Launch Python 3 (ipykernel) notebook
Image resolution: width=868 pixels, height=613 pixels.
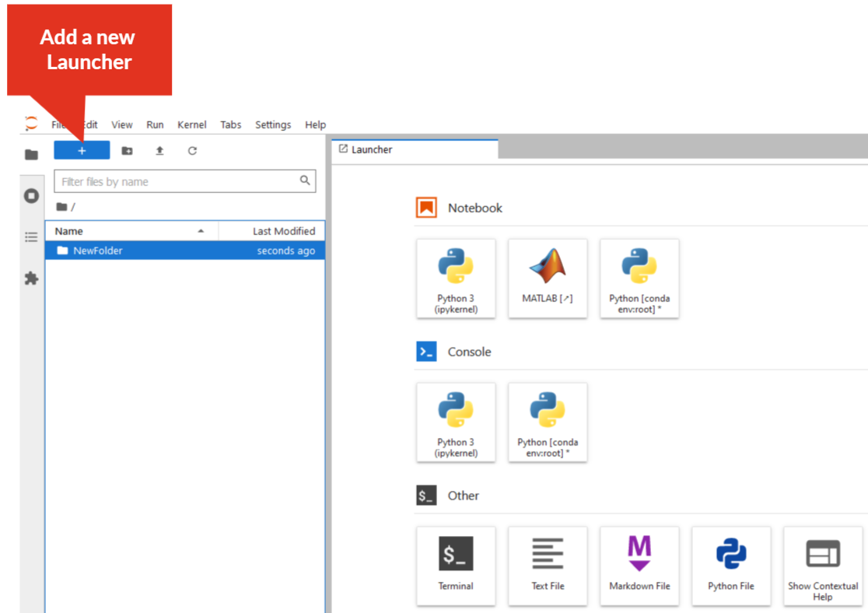pos(456,278)
